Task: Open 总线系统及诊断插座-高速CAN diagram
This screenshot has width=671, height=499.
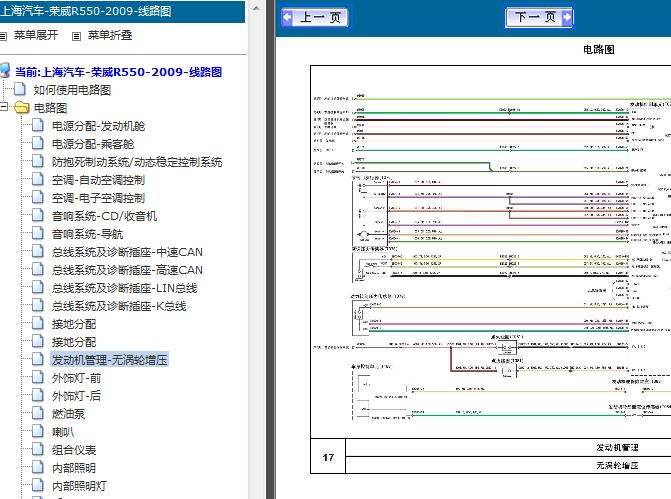Action: 127,270
